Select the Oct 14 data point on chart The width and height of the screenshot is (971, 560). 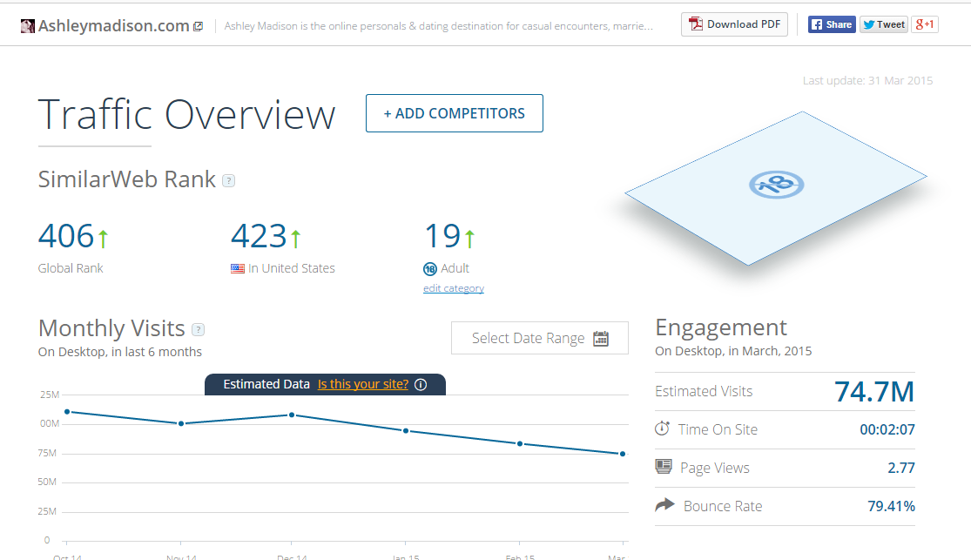(x=68, y=412)
